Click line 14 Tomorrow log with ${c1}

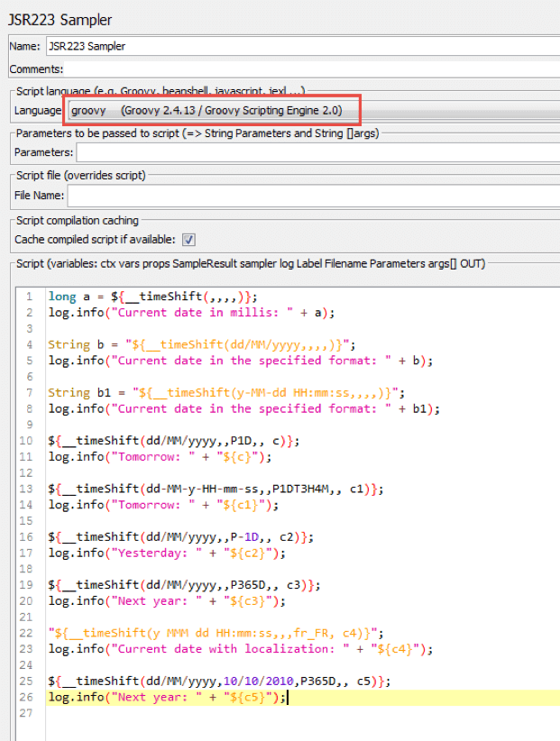point(163,505)
